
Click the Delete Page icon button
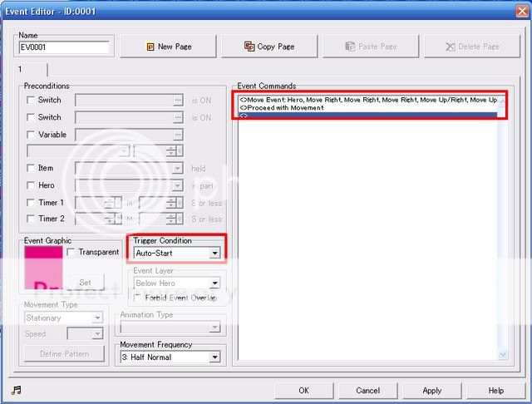450,47
